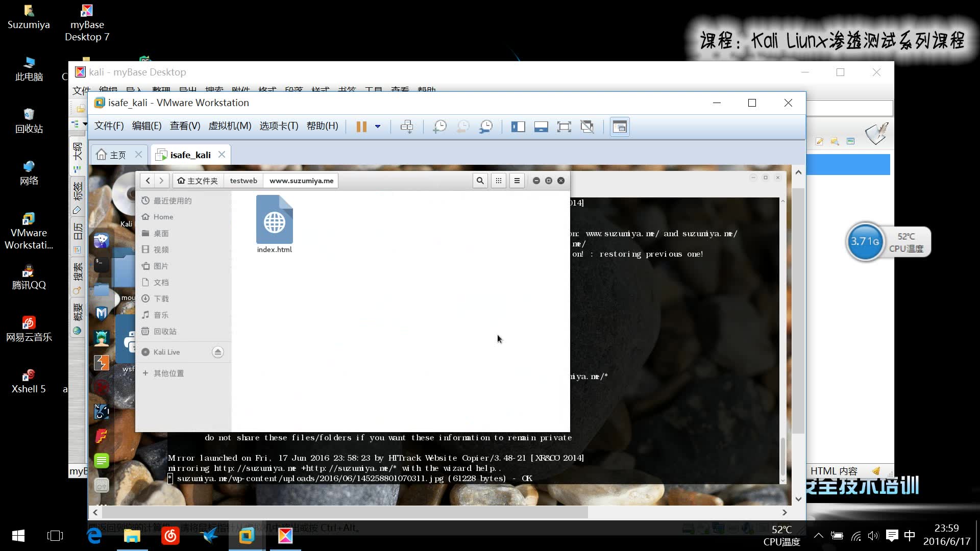Open Edge browser from taskbar
Image resolution: width=980 pixels, height=551 pixels.
pyautogui.click(x=94, y=536)
